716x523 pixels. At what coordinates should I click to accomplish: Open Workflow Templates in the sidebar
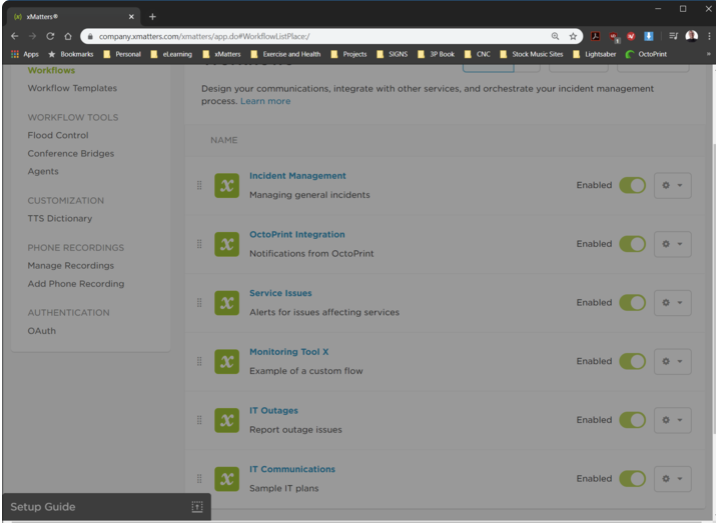pos(72,88)
